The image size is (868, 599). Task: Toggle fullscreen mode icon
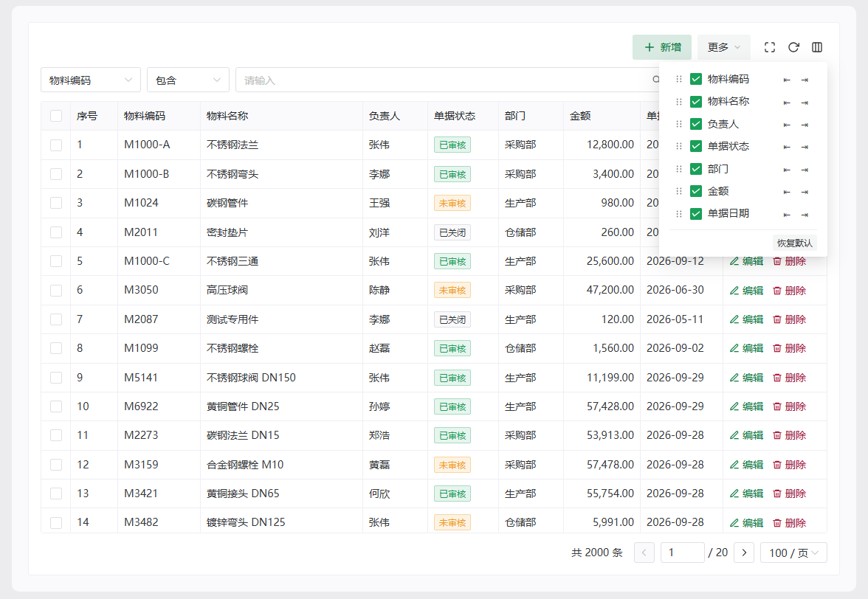(x=769, y=47)
